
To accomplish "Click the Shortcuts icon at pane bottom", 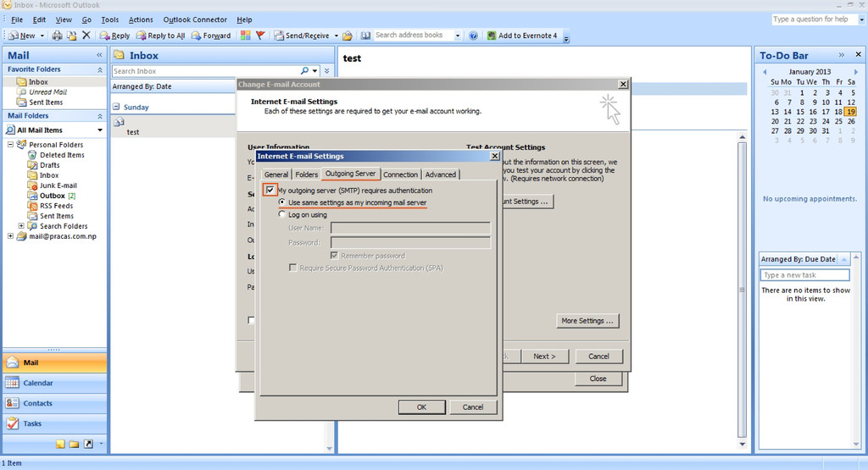I will click(x=88, y=444).
